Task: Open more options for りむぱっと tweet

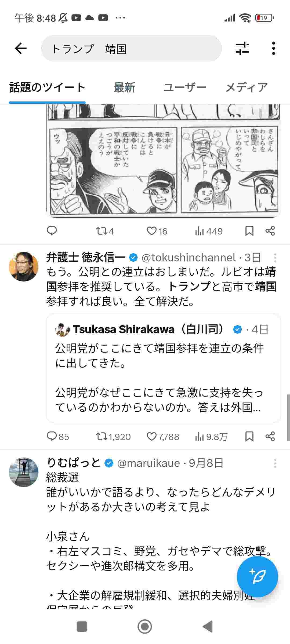Action: 275,463
